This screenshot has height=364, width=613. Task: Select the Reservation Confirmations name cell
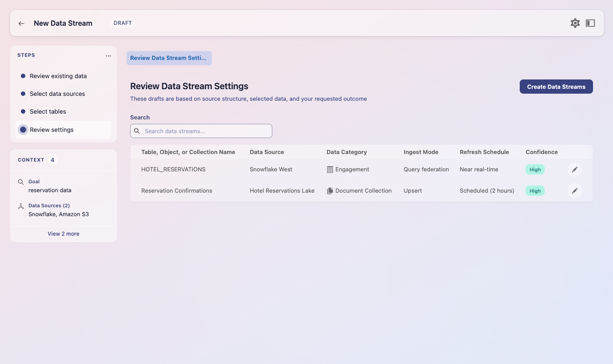tap(177, 191)
